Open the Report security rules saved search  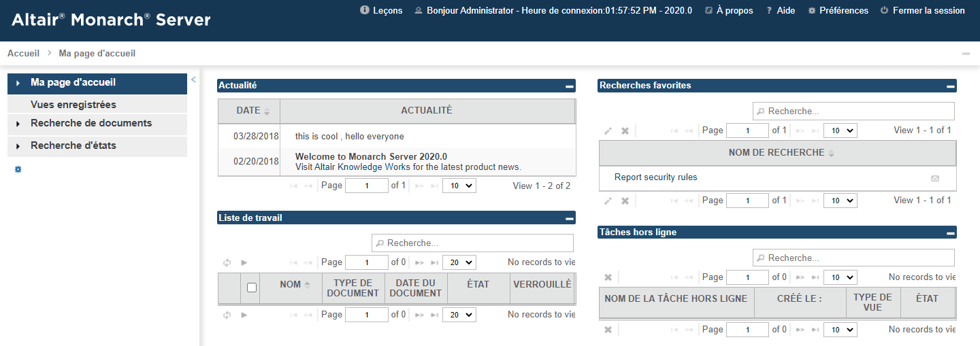(655, 177)
